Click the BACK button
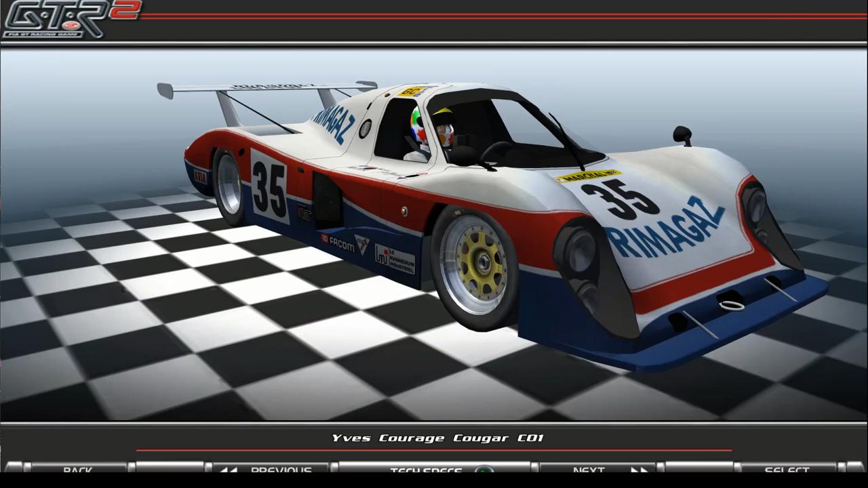Screen dimensions: 868x488 pos(77,469)
